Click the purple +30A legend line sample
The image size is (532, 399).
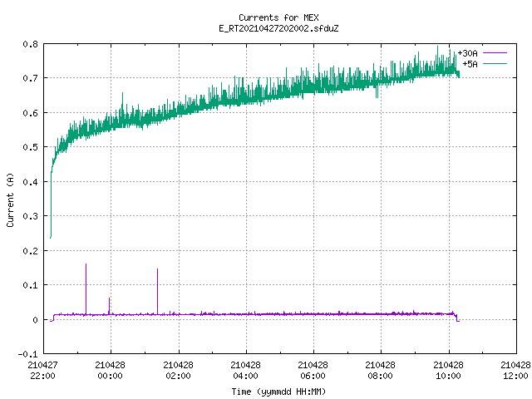click(495, 53)
